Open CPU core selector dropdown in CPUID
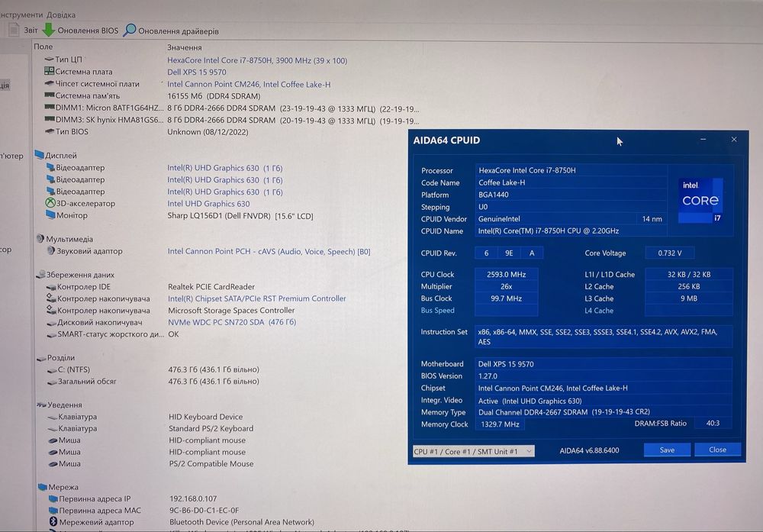 474,451
